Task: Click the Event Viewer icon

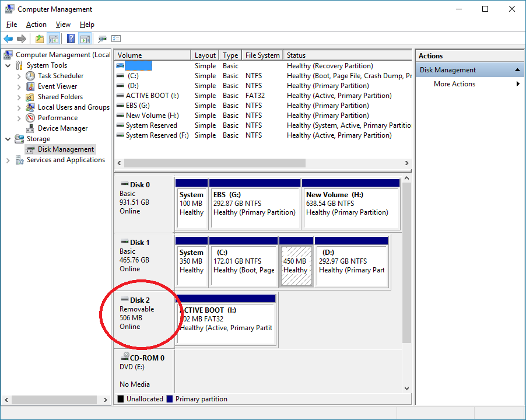Action: [x=30, y=86]
